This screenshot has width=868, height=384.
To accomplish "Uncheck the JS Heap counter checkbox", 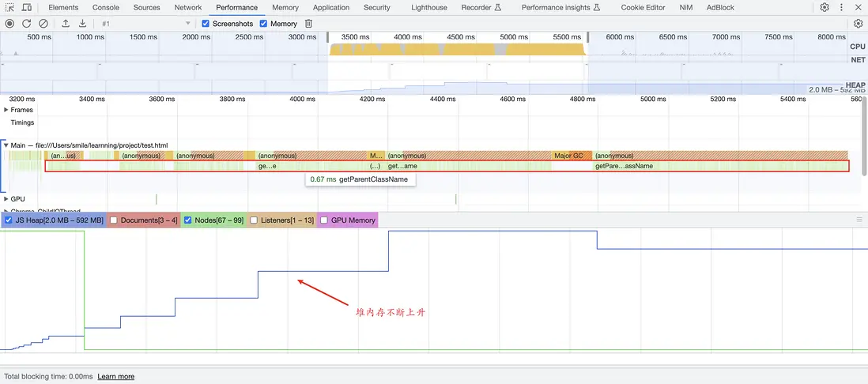I will 9,220.
